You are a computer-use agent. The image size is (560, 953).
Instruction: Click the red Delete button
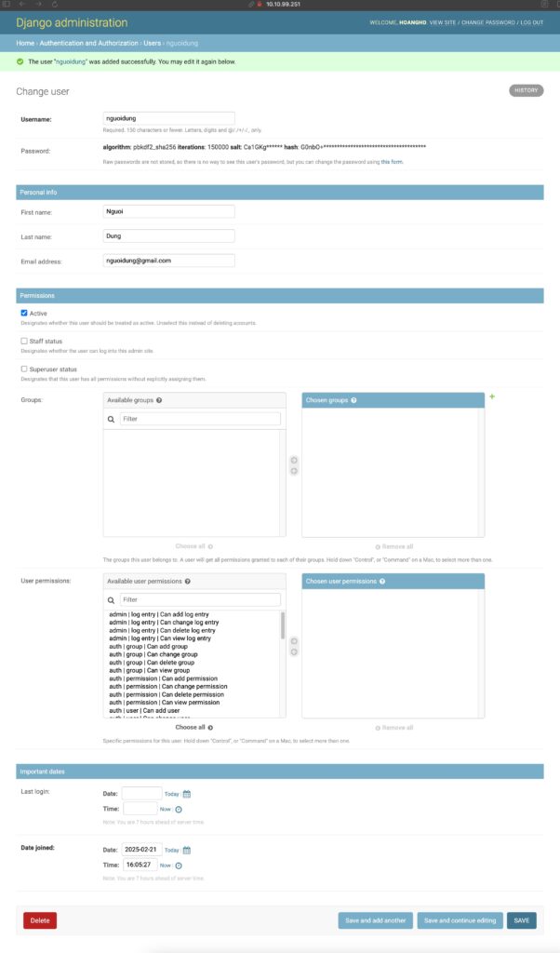(40, 920)
